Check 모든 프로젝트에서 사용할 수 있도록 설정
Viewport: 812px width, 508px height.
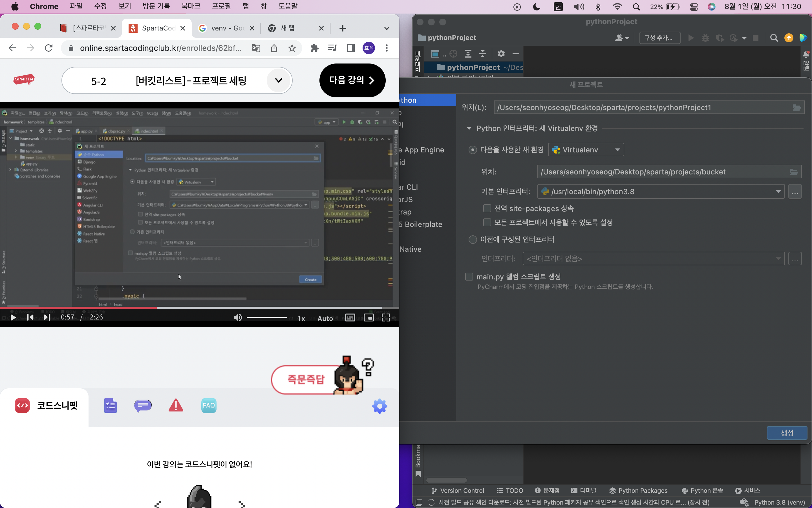(x=487, y=222)
